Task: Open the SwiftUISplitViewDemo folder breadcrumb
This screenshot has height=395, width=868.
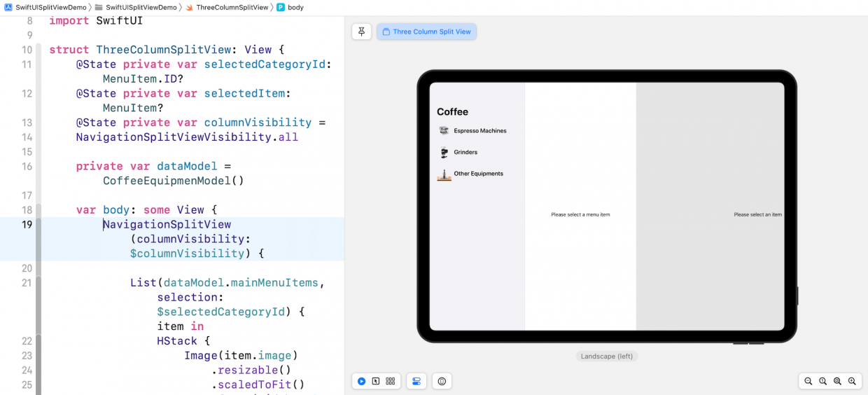Action: (x=141, y=7)
